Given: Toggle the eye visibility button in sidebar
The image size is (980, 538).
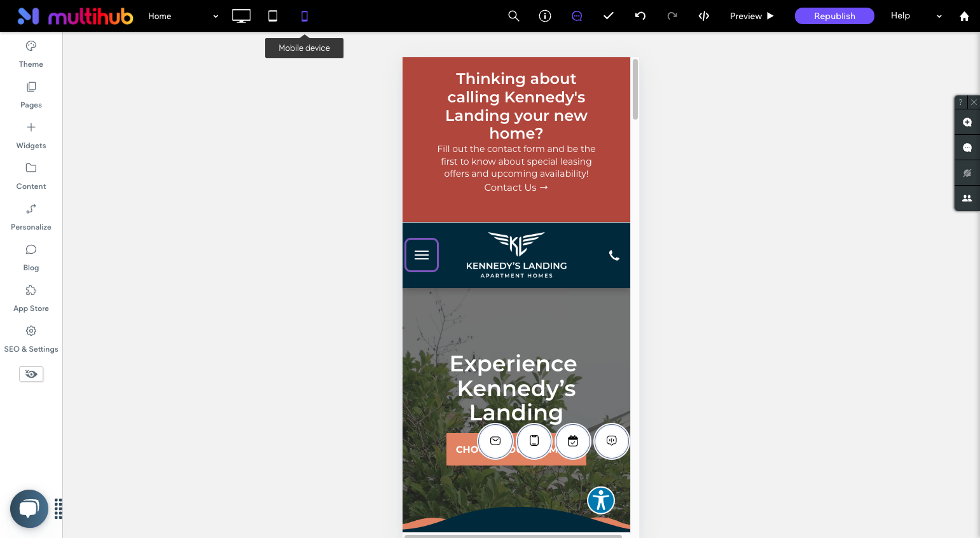Looking at the screenshot, I should [x=31, y=374].
